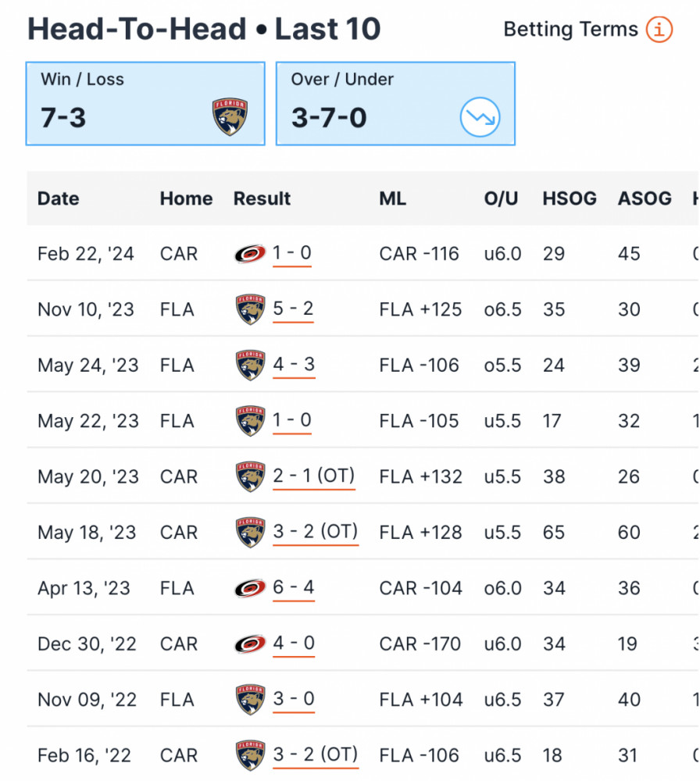The image size is (700, 781).
Task: Click the Florida Panthers logo in Win/Loss card
Action: pyautogui.click(x=230, y=116)
